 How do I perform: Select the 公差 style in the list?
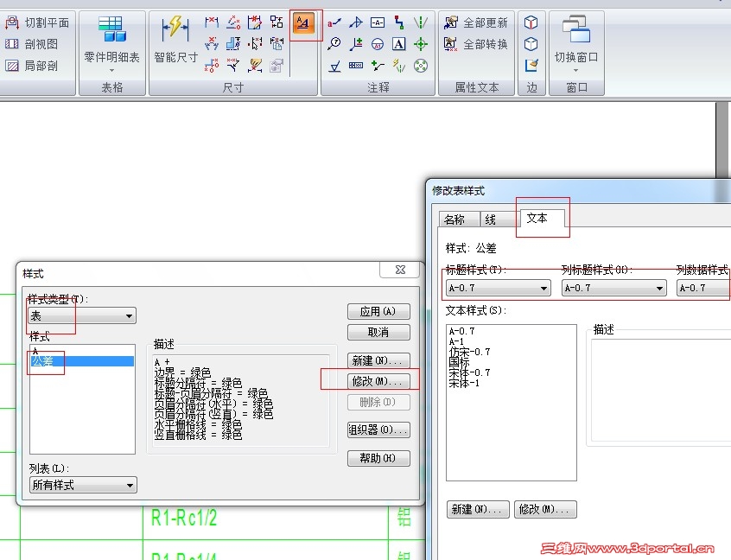(x=81, y=361)
